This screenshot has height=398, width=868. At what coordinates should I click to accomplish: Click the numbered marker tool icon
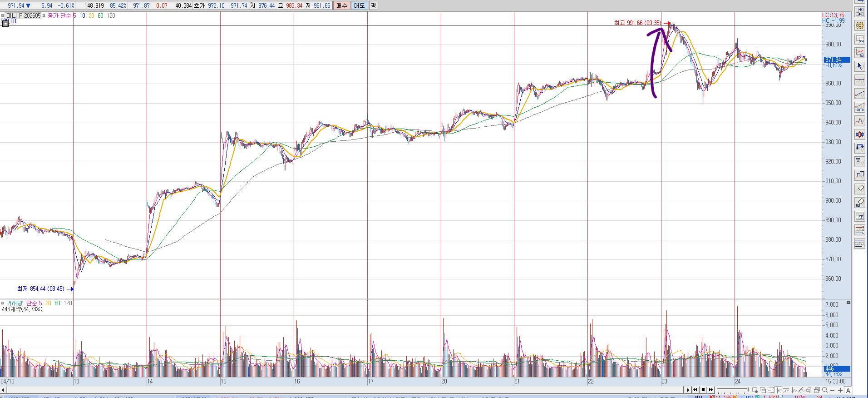click(x=859, y=175)
